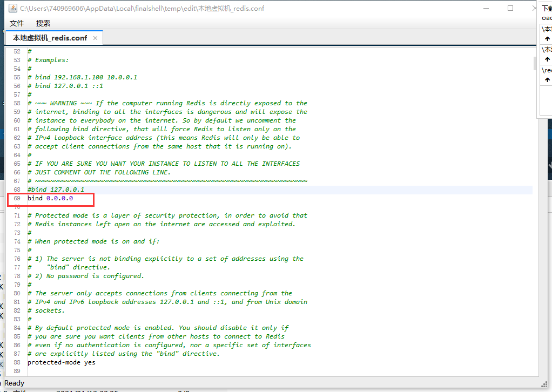Viewport: 552px width, 392px height.
Task: Click the FinalShell editor icon in title bar
Action: [13, 9]
